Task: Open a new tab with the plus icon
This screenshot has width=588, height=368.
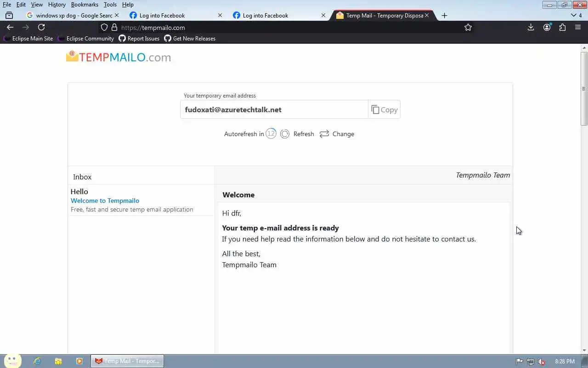Action: pyautogui.click(x=444, y=15)
